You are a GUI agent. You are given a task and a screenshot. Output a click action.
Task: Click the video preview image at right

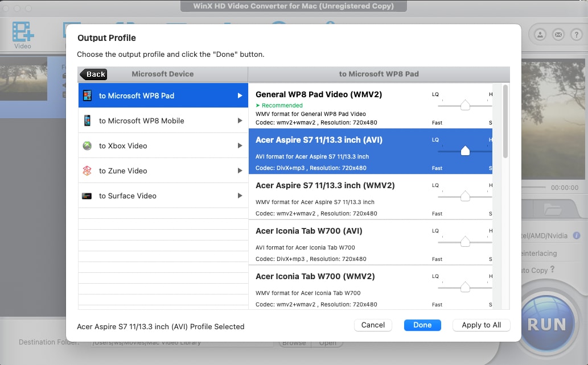(553, 119)
